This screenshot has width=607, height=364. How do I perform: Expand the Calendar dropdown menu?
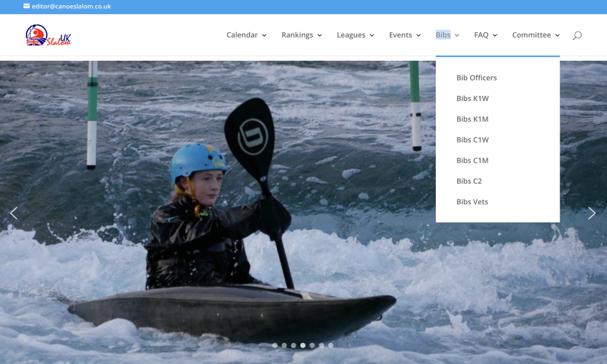click(246, 35)
